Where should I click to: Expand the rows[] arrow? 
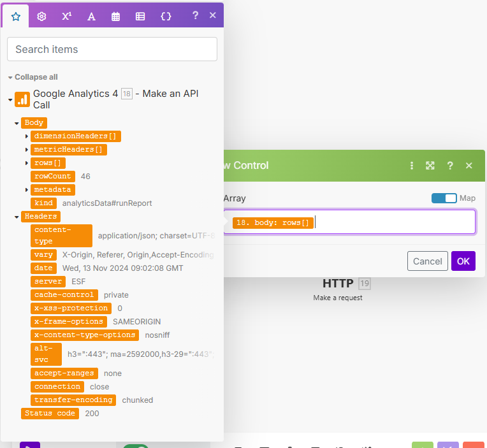(x=26, y=163)
